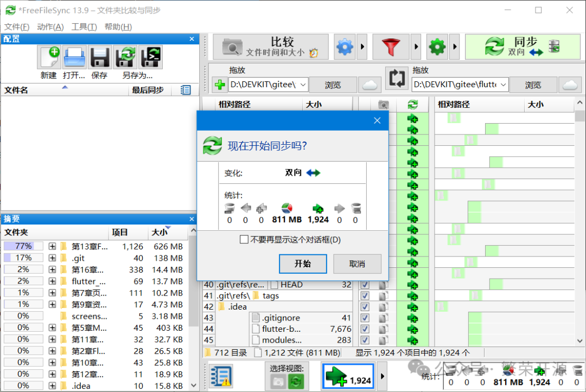Open comparison settings blue gear icon

tap(345, 47)
